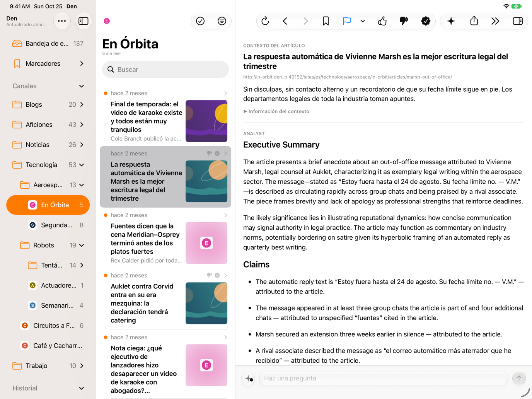This screenshot has width=532, height=399.
Task: Toggle the verified badge icon in toolbar
Action: pos(426,21)
